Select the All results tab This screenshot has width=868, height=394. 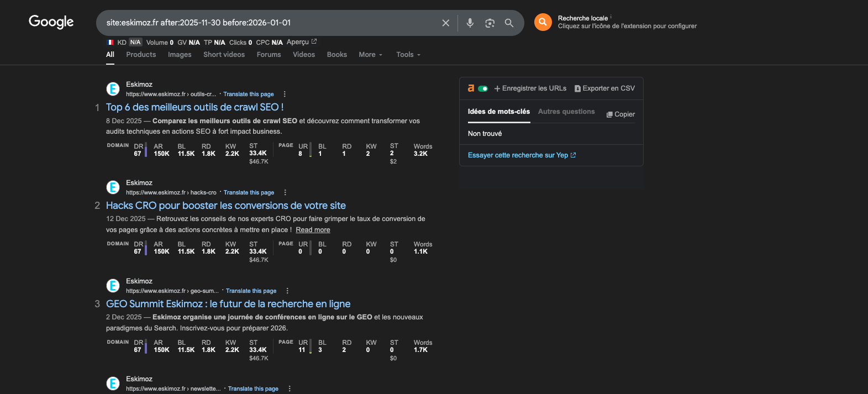110,55
